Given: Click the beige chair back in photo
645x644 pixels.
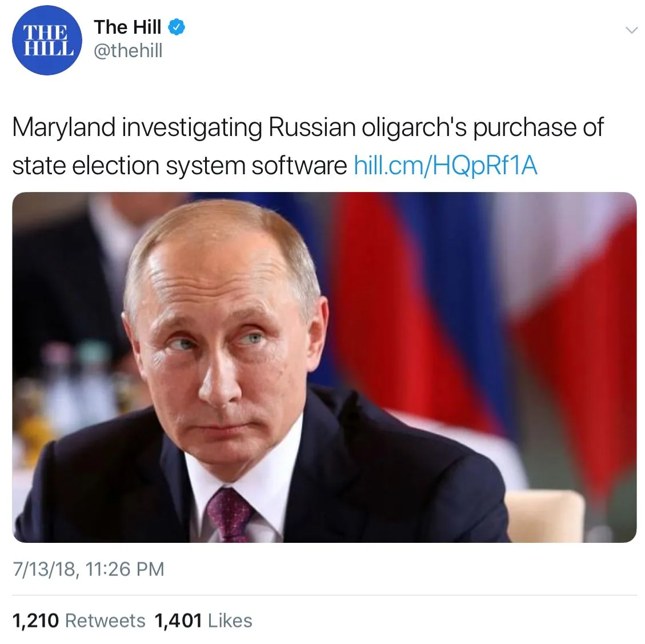Looking at the screenshot, I should tap(544, 517).
